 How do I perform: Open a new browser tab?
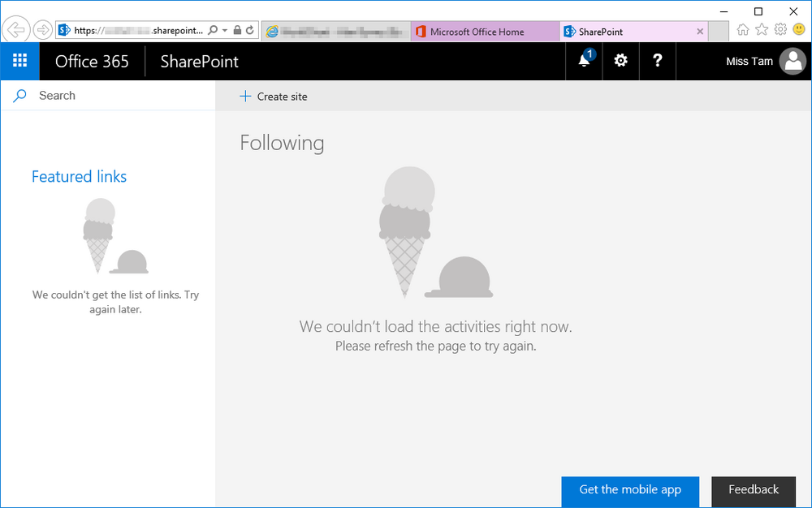[719, 32]
